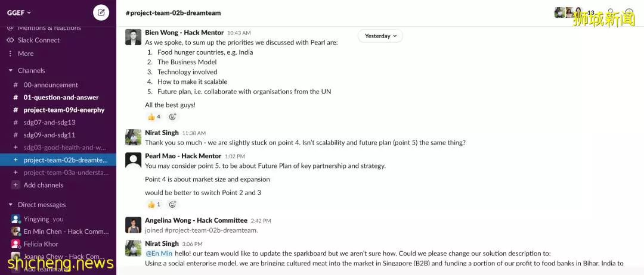The height and width of the screenshot is (275, 644).
Task: Click plus icon next to Add channels
Action: pyautogui.click(x=16, y=185)
